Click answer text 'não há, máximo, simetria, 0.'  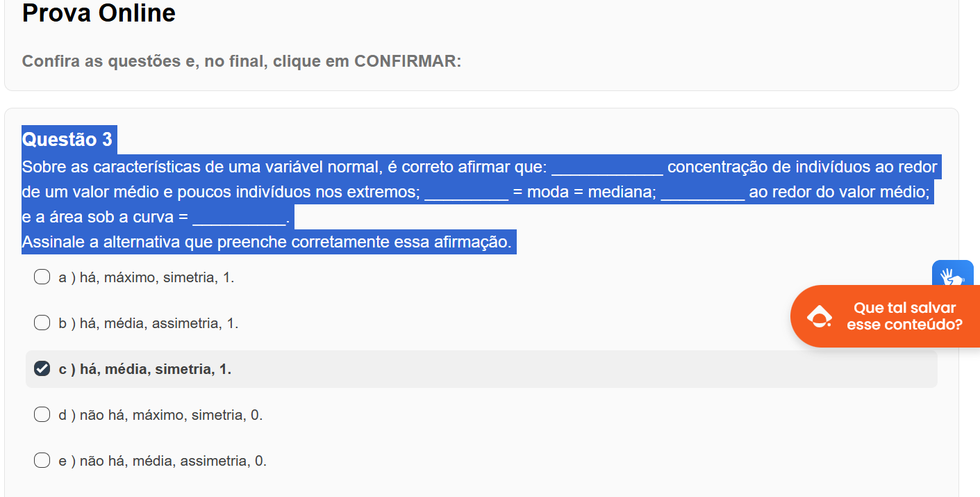(172, 416)
